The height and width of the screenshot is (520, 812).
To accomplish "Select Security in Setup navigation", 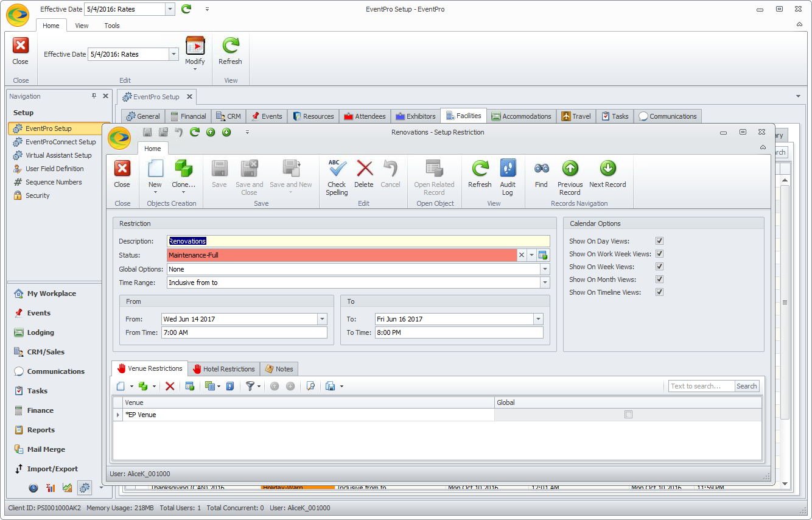I will 38,195.
